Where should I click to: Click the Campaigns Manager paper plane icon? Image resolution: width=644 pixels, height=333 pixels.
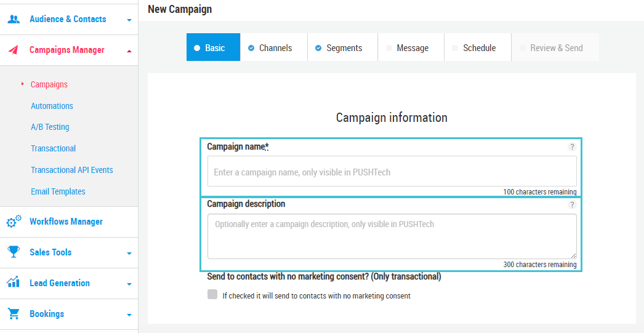point(14,50)
